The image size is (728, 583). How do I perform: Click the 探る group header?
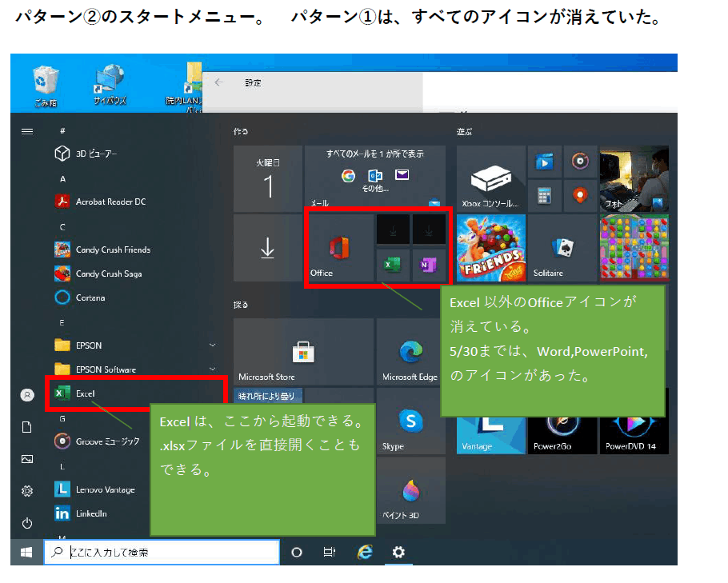pos(241,305)
